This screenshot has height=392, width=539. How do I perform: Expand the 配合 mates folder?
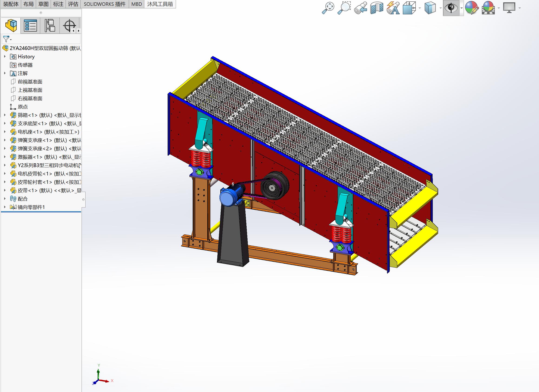click(x=5, y=199)
